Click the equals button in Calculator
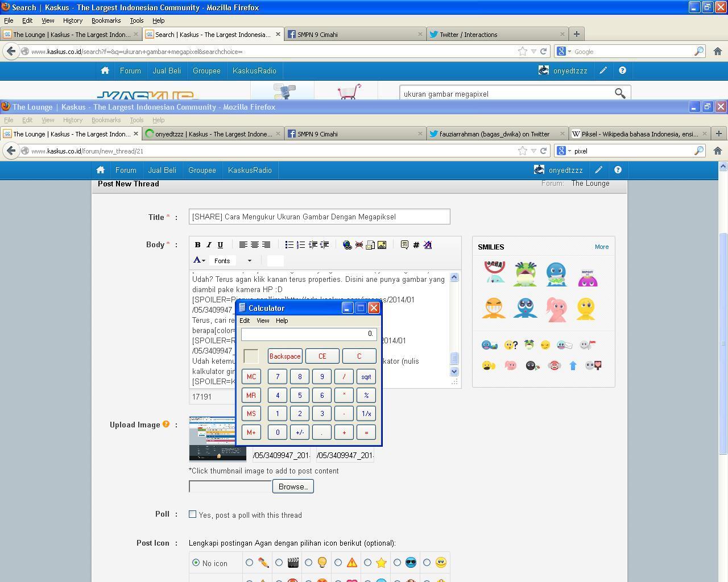Screen dimensions: 728x582 [x=366, y=433]
